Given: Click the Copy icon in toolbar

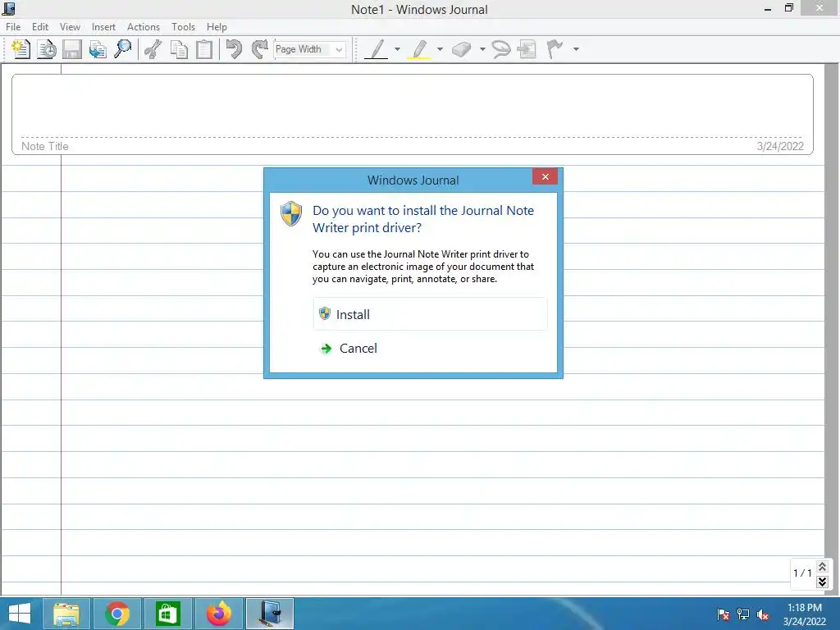Looking at the screenshot, I should tap(179, 49).
